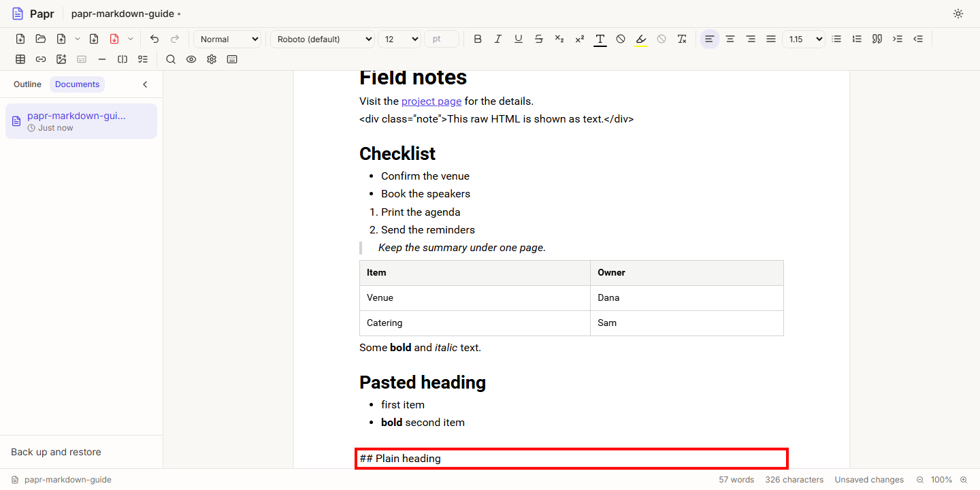980x490 pixels.
Task: Expand the import options chevron
Action: coord(78,39)
